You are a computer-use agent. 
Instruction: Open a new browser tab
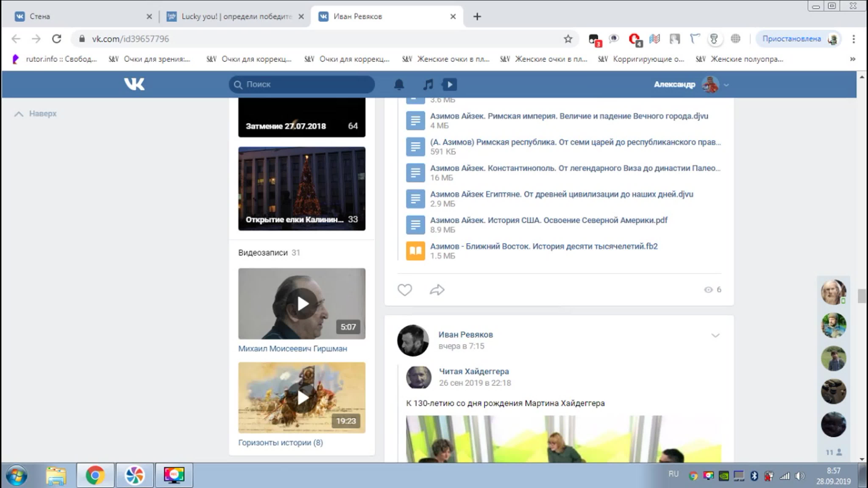point(477,17)
